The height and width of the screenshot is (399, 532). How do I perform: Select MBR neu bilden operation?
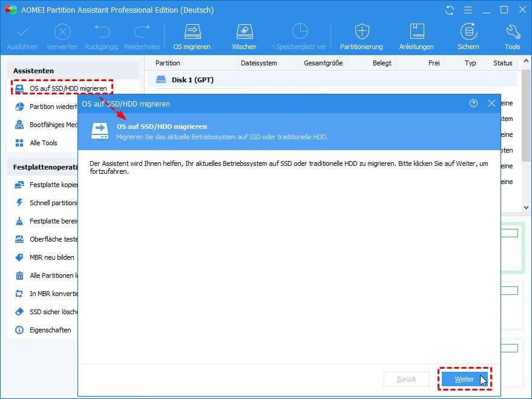(45, 257)
